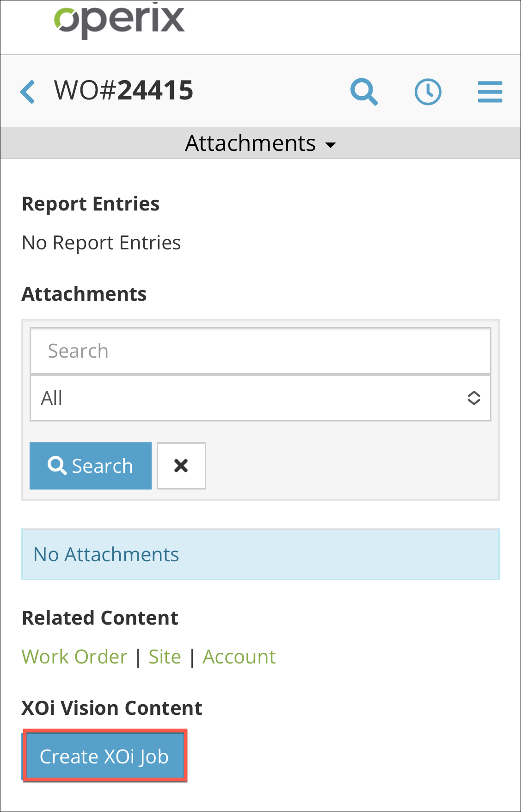Clear search with the X button
The image size is (521, 812).
coord(181,465)
